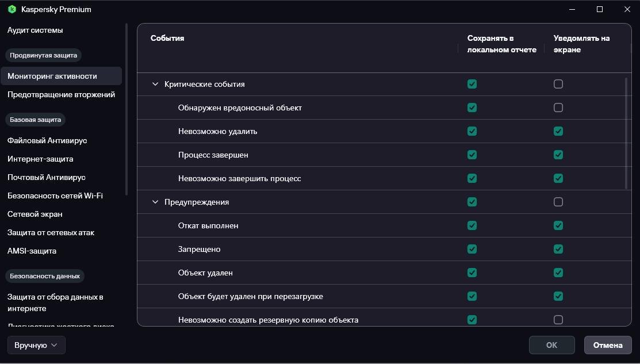Click the Kaspersky logo icon in title bar
The image size is (640, 364).
coord(12,9)
